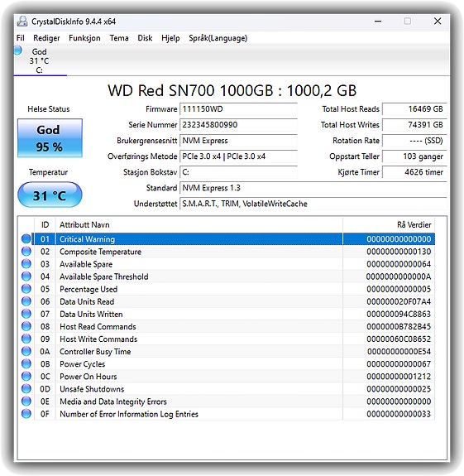This screenshot has width=464, height=476.
Task: Open the Funksjon menu
Action: pyautogui.click(x=84, y=38)
